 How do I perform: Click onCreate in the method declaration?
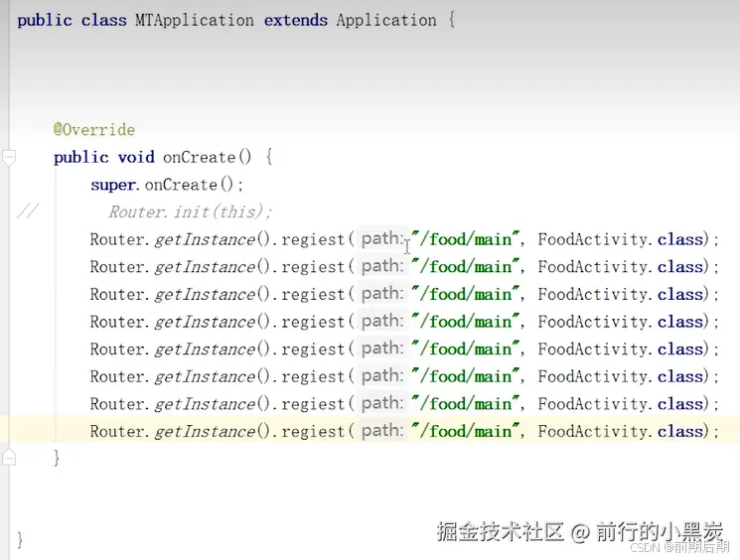pos(199,157)
